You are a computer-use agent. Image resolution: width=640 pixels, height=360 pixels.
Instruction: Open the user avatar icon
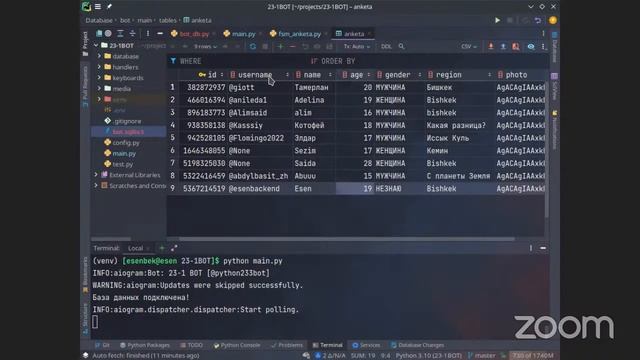coord(553,20)
